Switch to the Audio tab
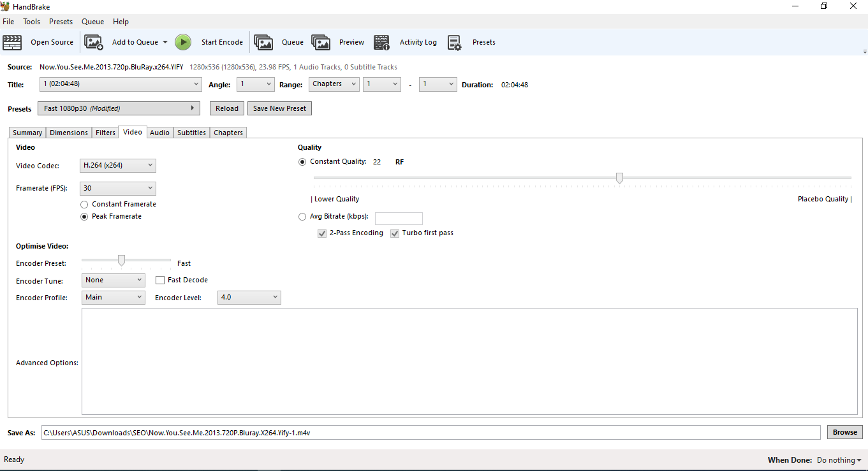Image resolution: width=868 pixels, height=471 pixels. pos(159,132)
